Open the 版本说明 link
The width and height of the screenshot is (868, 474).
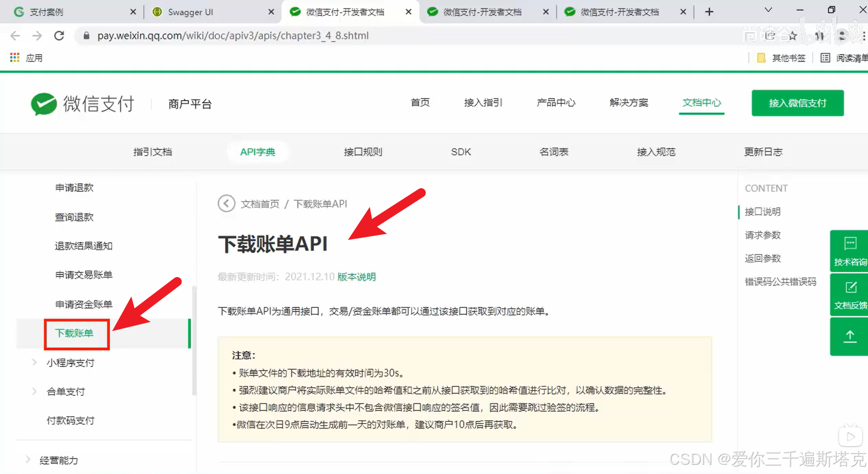(357, 277)
